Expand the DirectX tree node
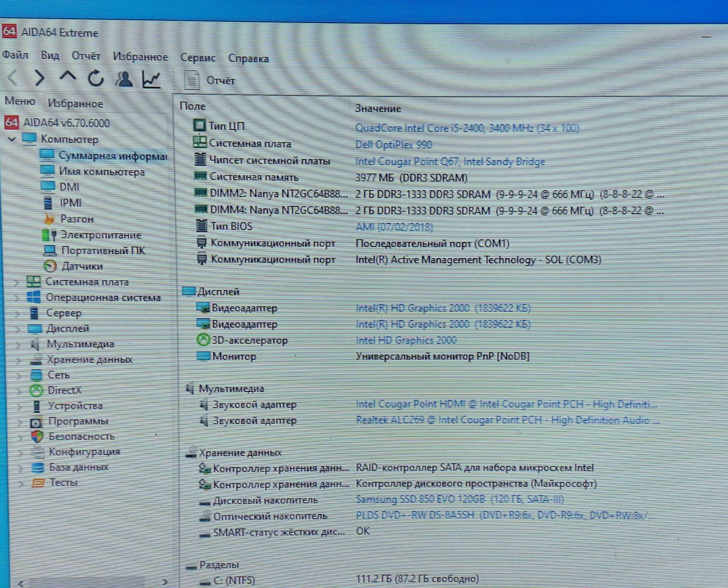This screenshot has height=588, width=728. pos(19,391)
